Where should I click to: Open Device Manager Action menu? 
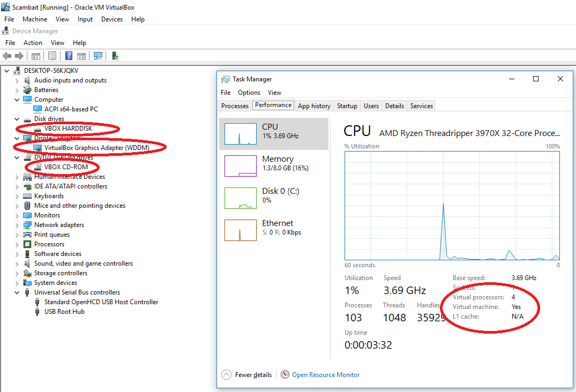click(33, 43)
